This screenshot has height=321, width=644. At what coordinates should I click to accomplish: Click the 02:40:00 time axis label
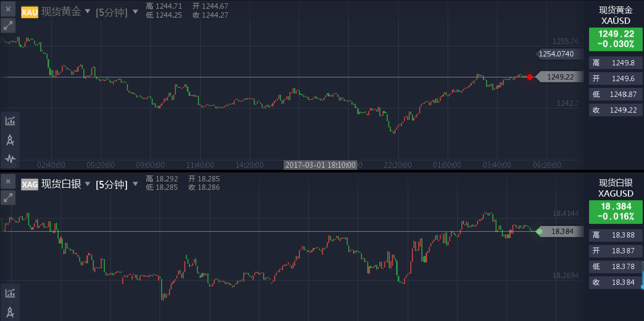click(x=51, y=165)
